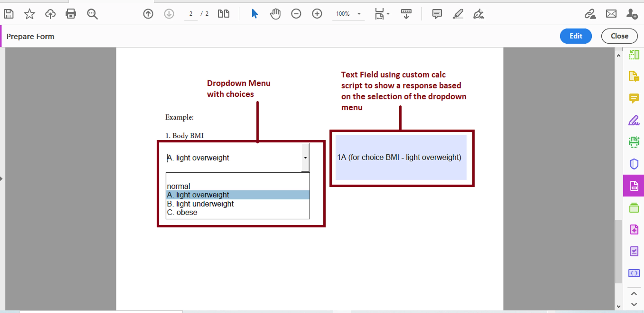Zoom in with the plus icon
Viewport: 644px width, 313px height.
317,14
